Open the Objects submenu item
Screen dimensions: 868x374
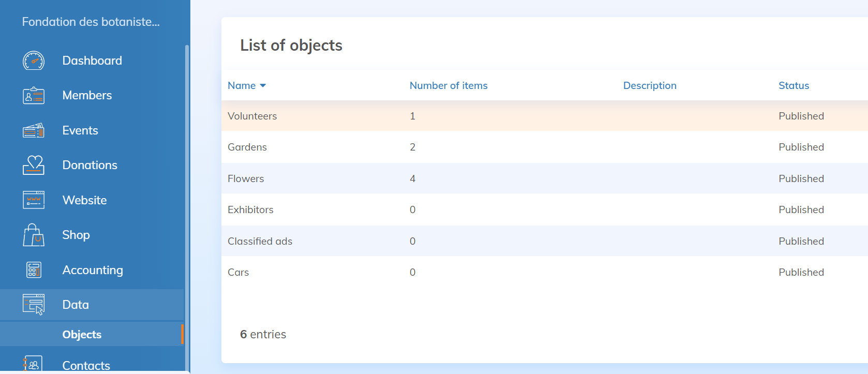(82, 335)
